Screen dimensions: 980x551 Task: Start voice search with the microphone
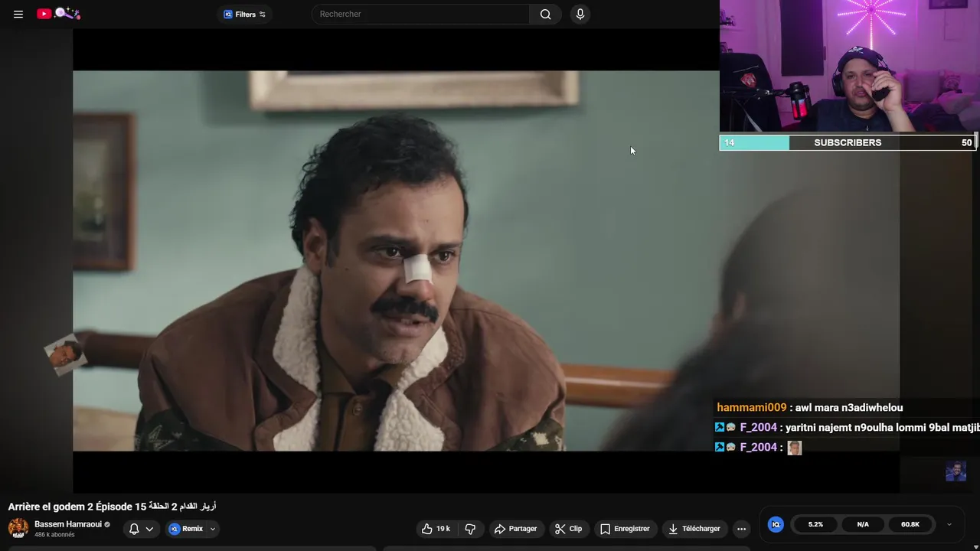[x=580, y=14]
